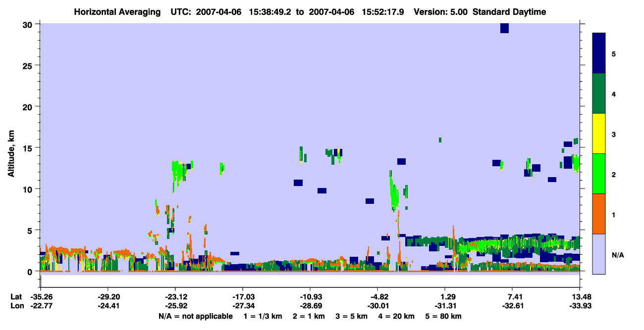Click the orange colorbar segment labeled 1
The image size is (644, 330).
click(599, 214)
